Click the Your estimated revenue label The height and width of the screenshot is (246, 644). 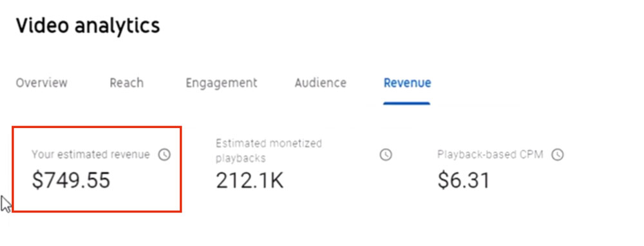pos(91,155)
